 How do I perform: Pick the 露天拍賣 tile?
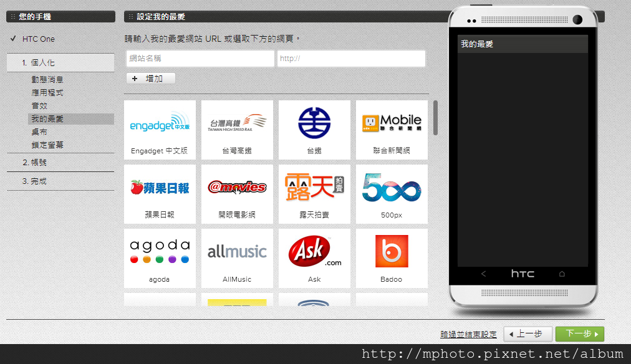pyautogui.click(x=314, y=194)
